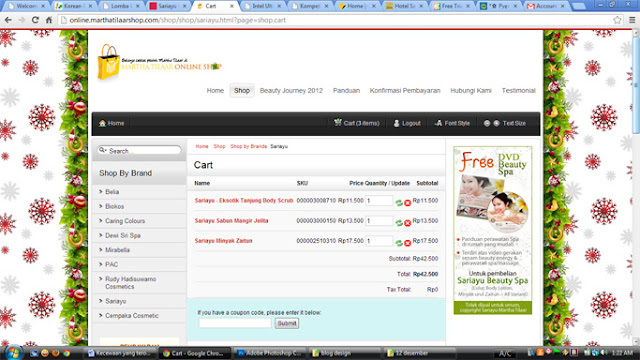Image resolution: width=640 pixels, height=360 pixels.
Task: Click quantity field for Minyak Zaitun
Action: [379, 241]
